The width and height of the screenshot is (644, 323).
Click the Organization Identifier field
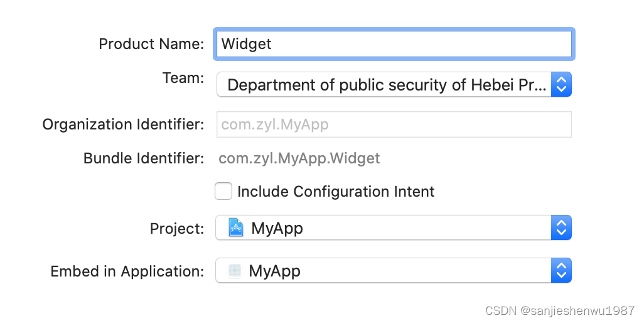(x=394, y=124)
